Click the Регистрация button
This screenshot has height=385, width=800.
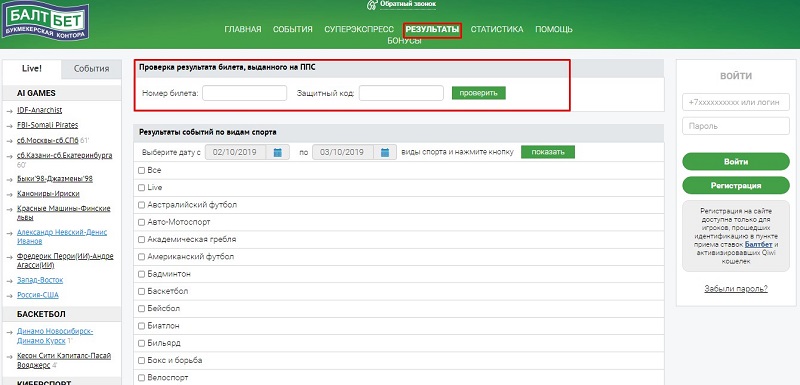click(x=736, y=186)
